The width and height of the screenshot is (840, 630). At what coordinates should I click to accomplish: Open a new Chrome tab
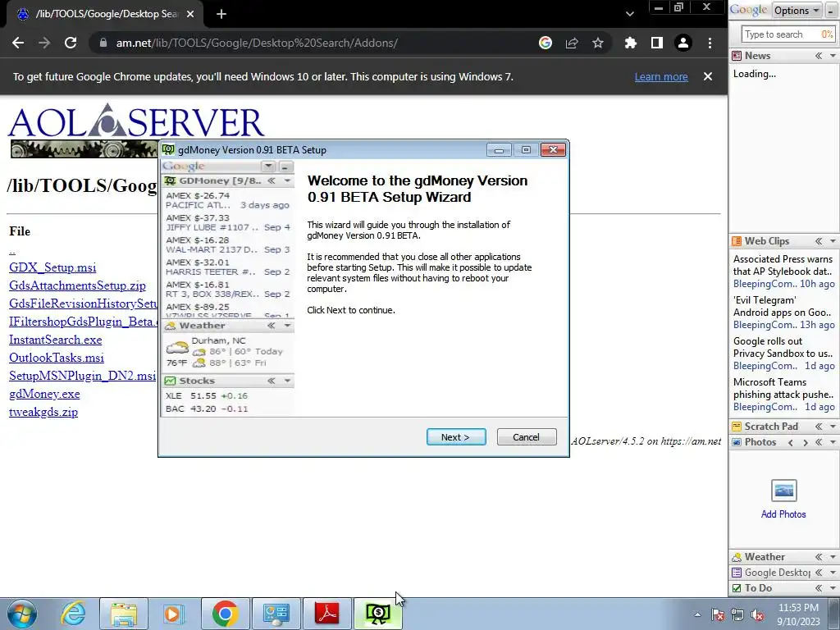(221, 14)
